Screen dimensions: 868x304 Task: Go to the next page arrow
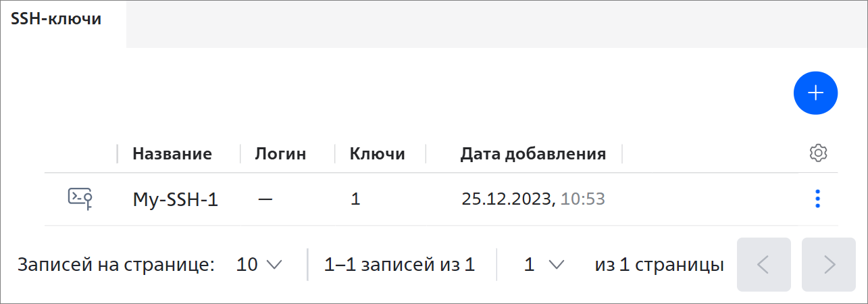pos(829,264)
